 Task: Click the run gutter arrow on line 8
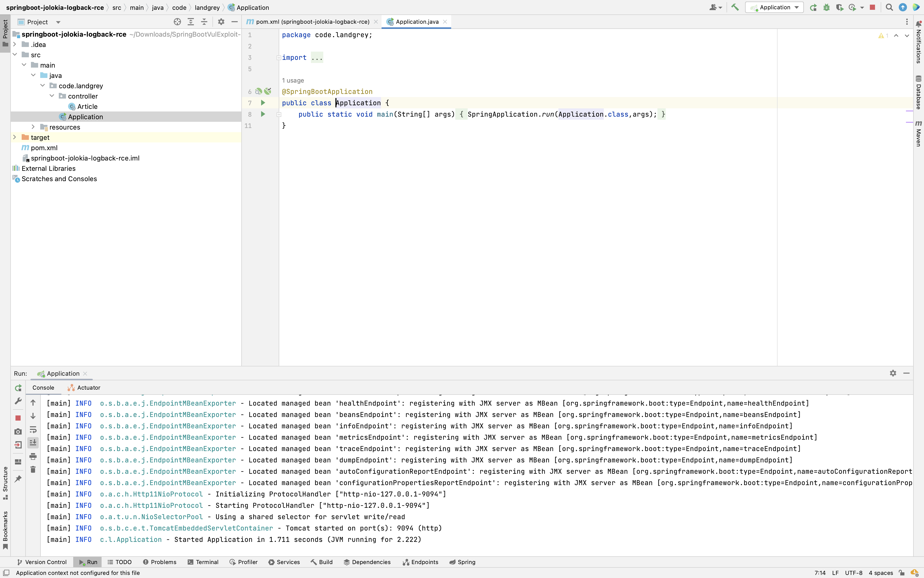tap(263, 114)
